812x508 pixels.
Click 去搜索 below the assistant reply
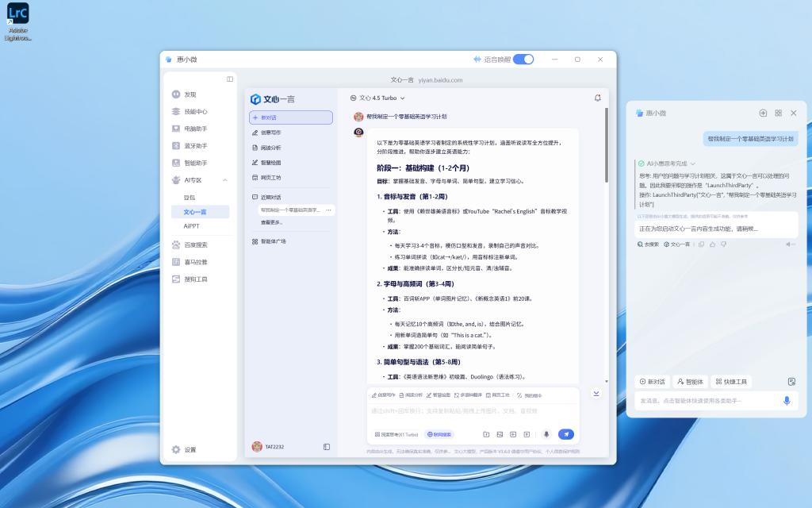(648, 244)
